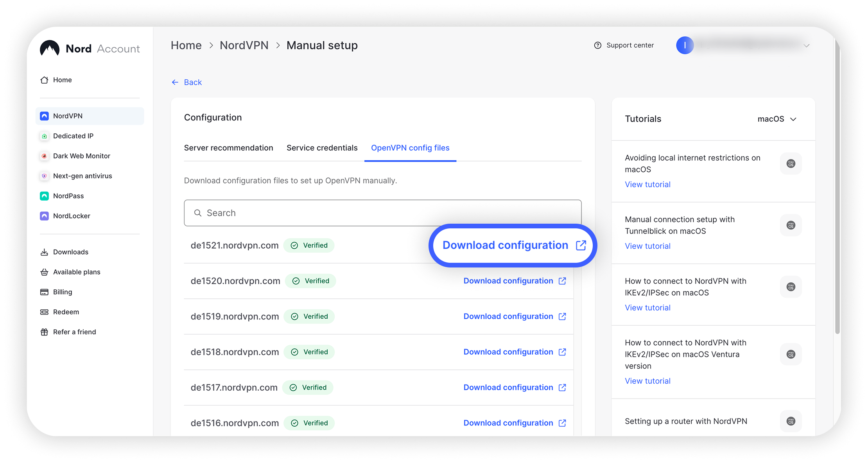This screenshot has height=463, width=868.
Task: Click the external link icon for de1520
Action: pyautogui.click(x=562, y=281)
